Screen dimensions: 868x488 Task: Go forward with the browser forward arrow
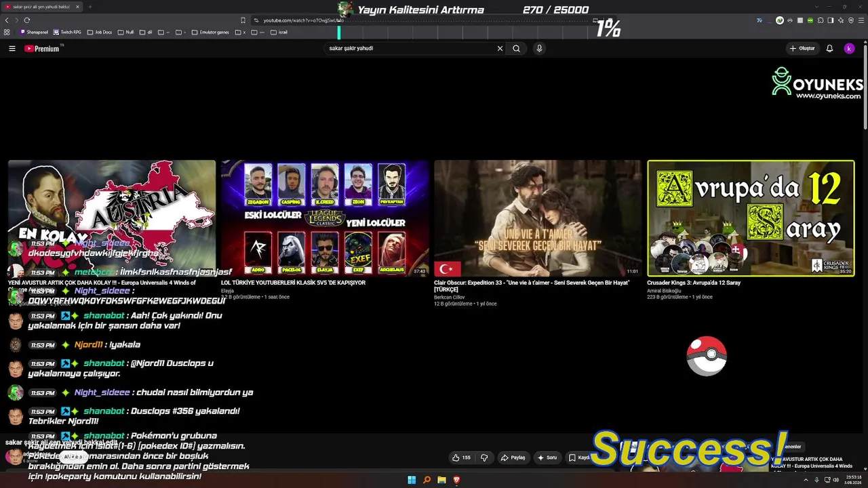click(x=16, y=20)
